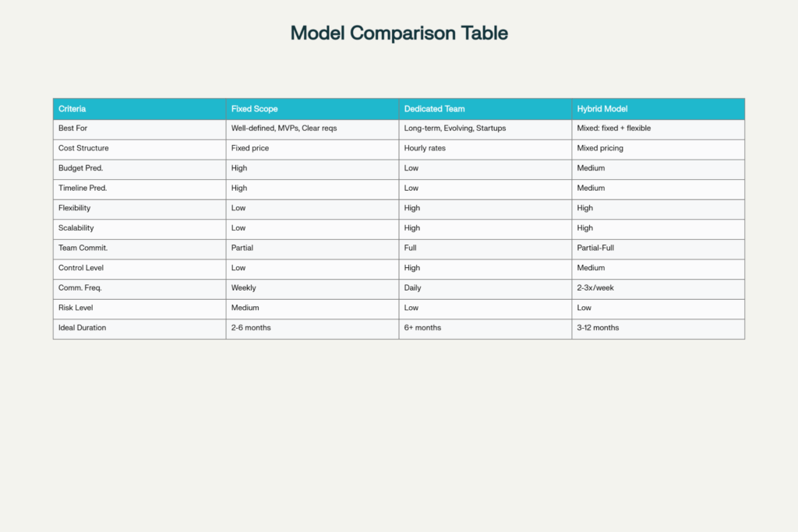
Task: Select the 'Best For' row label
Action: pyautogui.click(x=73, y=129)
